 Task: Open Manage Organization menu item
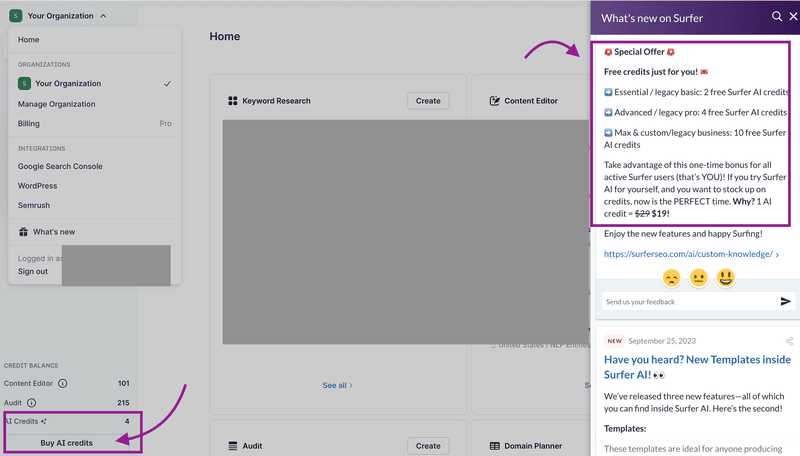tap(57, 104)
